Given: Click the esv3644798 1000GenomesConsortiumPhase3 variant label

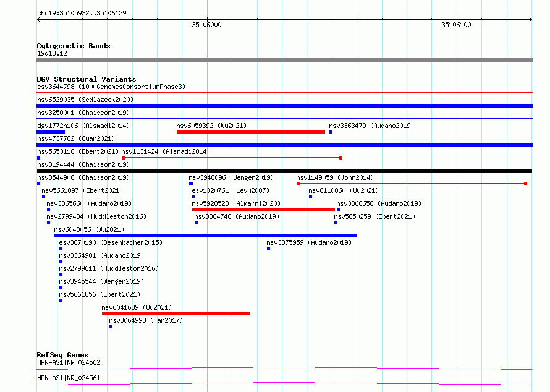Looking at the screenshot, I should (111, 87).
